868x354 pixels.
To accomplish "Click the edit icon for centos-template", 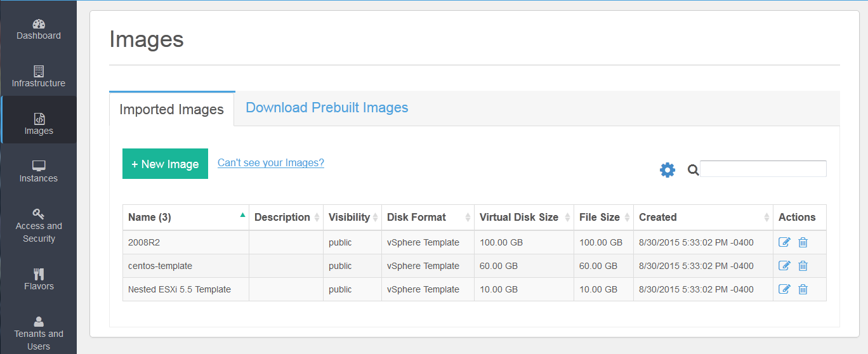I will tap(784, 266).
